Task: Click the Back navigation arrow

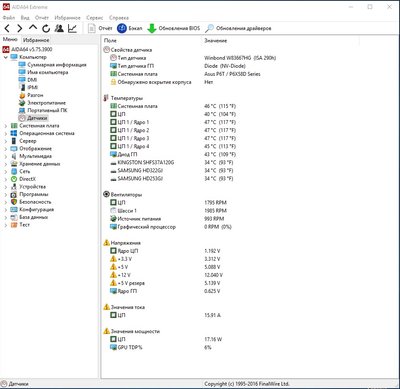Action: point(7,28)
